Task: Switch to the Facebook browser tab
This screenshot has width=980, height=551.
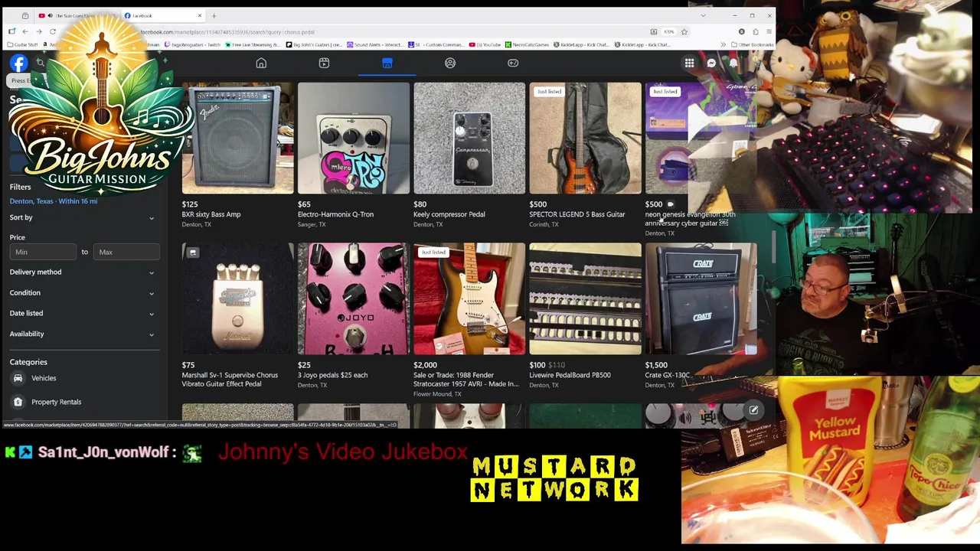Action: [x=163, y=15]
